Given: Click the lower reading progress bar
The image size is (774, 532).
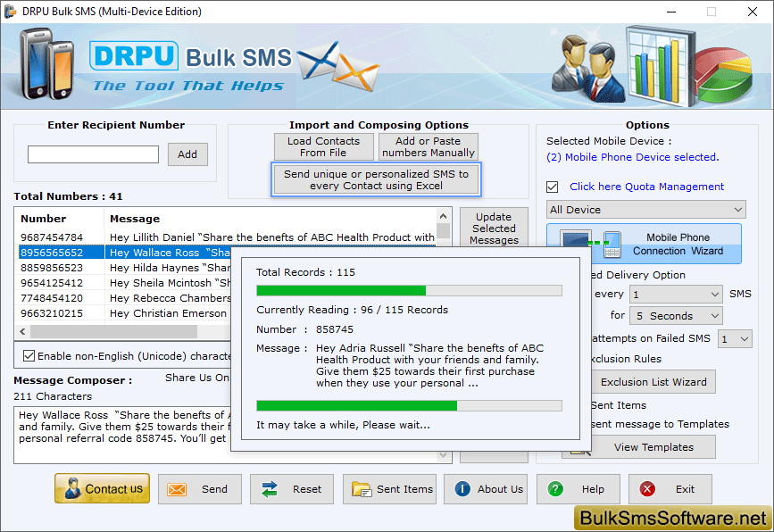Looking at the screenshot, I should click(409, 405).
